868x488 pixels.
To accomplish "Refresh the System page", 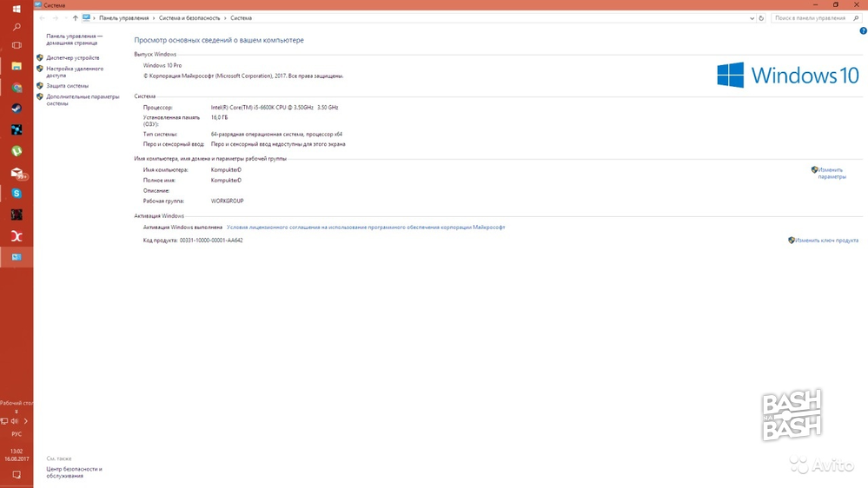I will point(761,18).
